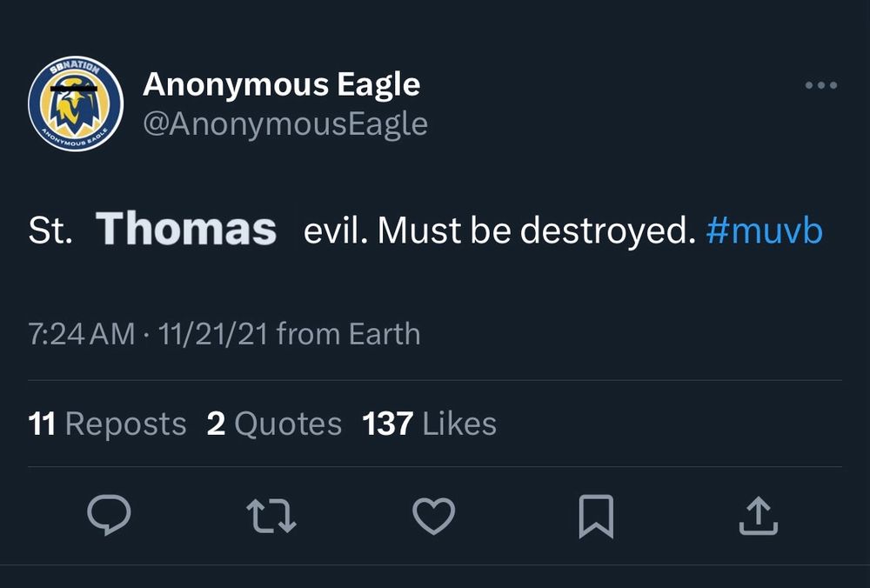Click the bold word "Thomas"

click(186, 230)
